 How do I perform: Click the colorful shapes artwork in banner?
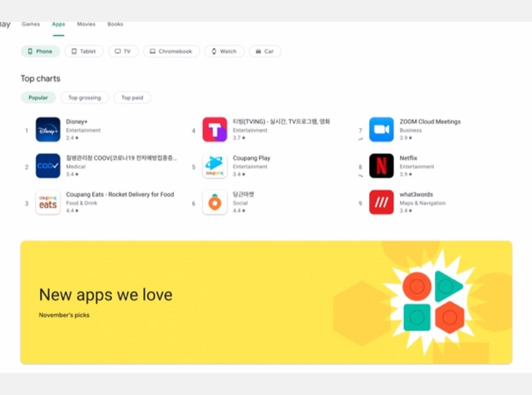tap(433, 301)
